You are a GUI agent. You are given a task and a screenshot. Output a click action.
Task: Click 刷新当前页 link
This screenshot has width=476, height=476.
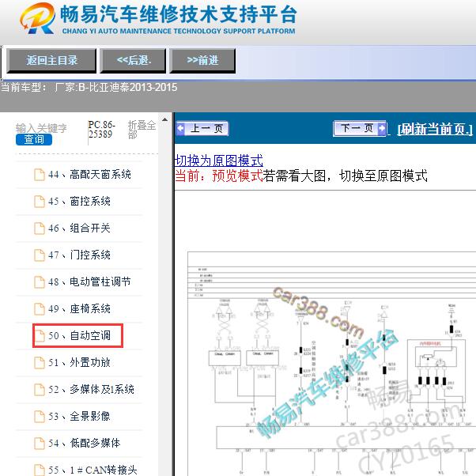pyautogui.click(x=435, y=130)
